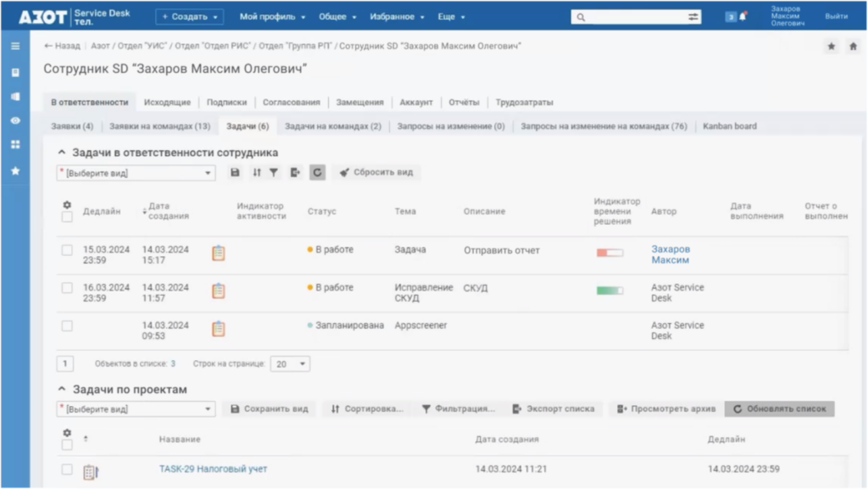Click green time indicator bar for СКУД
This screenshot has height=489, width=868.
(x=609, y=290)
